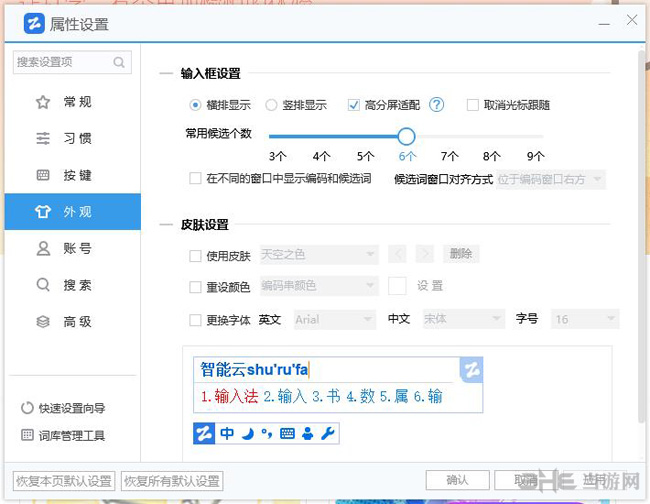650x504 pixels.
Task: Click the person icon for 账号
Action: [x=43, y=248]
